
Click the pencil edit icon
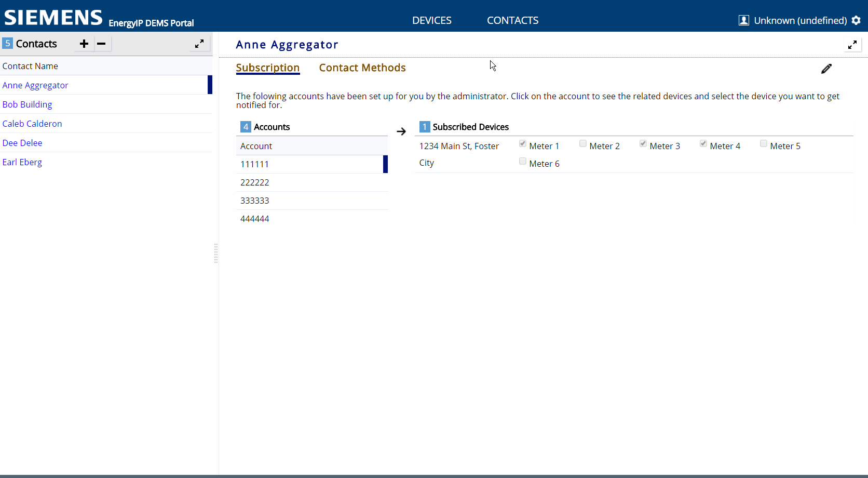coord(826,69)
